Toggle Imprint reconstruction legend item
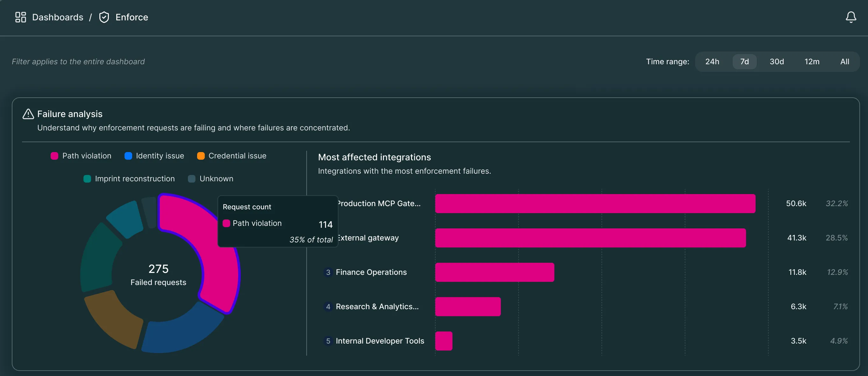The width and height of the screenshot is (868, 376). pos(129,179)
